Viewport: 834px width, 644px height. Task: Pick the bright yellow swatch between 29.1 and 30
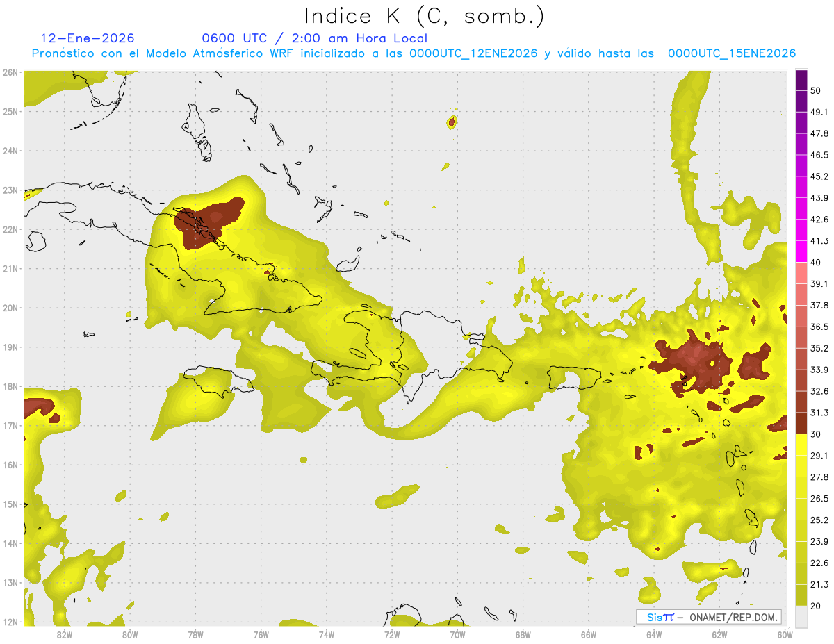[801, 445]
